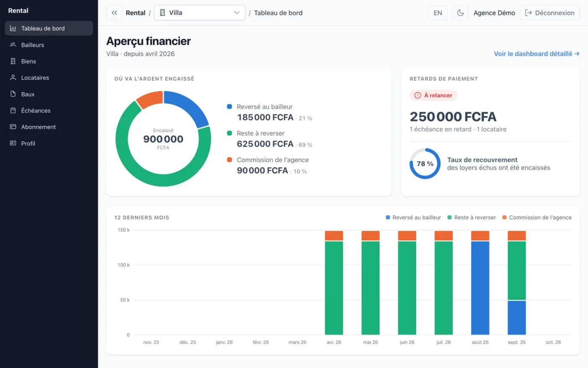Toggle Commission de l'agence series in chart legend
The height and width of the screenshot is (368, 588).
pyautogui.click(x=537, y=217)
